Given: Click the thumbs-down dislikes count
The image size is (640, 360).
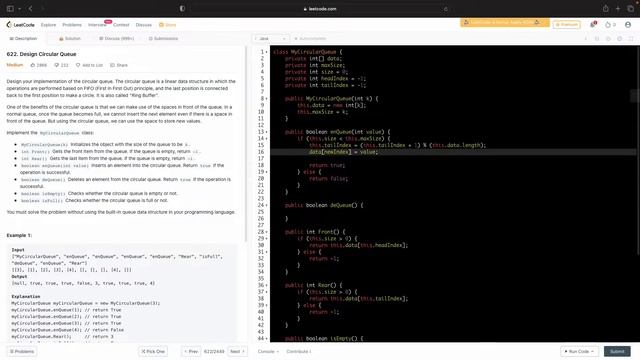Looking at the screenshot, I should tap(61, 65).
